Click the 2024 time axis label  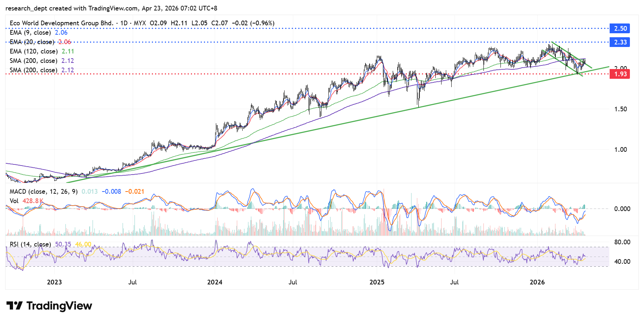pyautogui.click(x=214, y=282)
